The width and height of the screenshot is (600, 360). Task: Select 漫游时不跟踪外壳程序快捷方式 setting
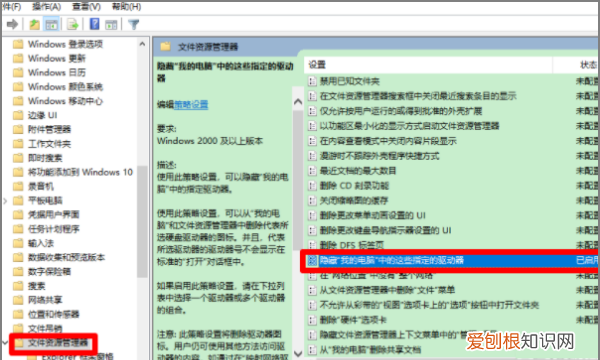pos(380,156)
